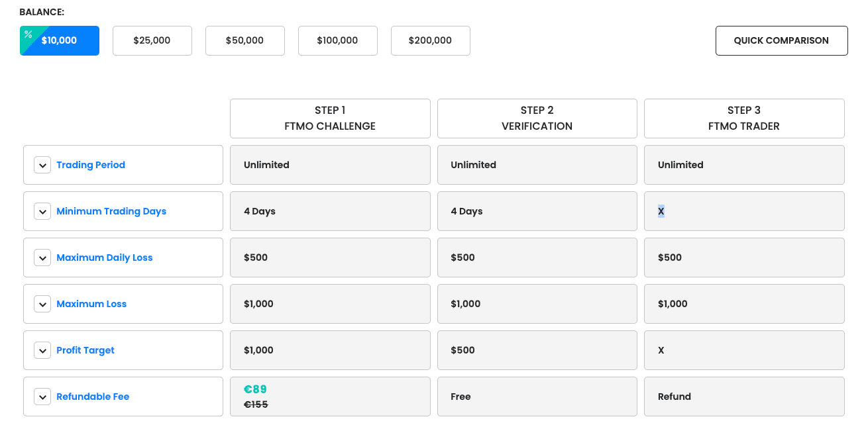This screenshot has width=868, height=425.
Task: Expand the Maximum Daily Loss chevron
Action: point(42,258)
